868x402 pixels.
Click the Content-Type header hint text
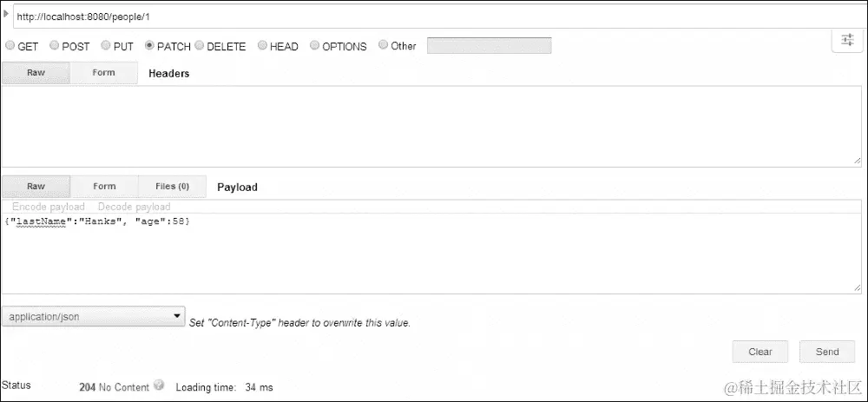[299, 322]
